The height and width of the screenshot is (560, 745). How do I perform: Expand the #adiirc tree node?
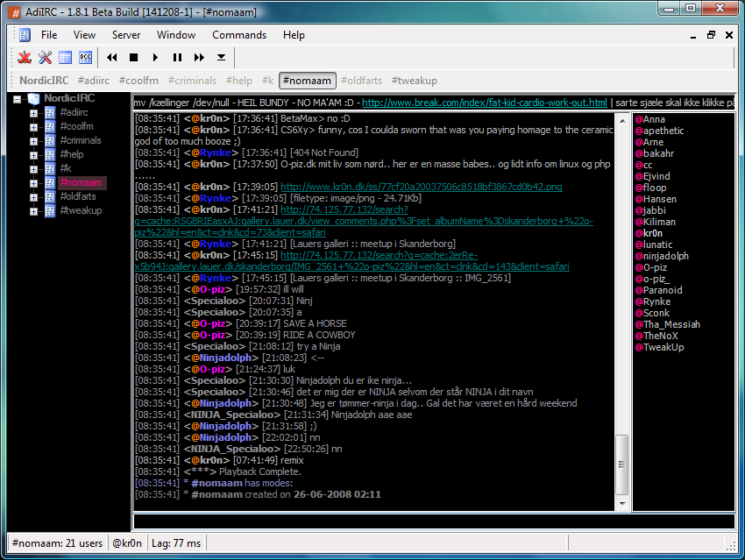click(33, 113)
